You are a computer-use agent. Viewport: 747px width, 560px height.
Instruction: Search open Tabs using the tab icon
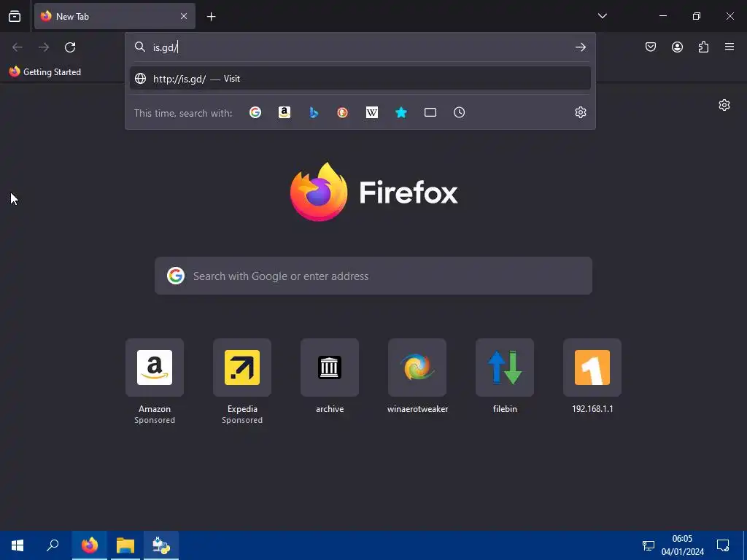coord(430,112)
